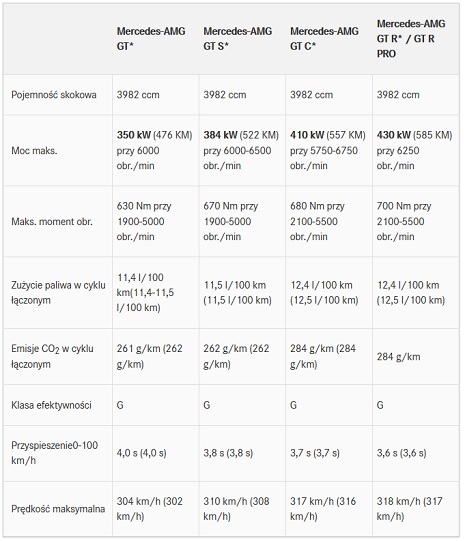Select the GT R* / GT R PRO header

click(410, 38)
